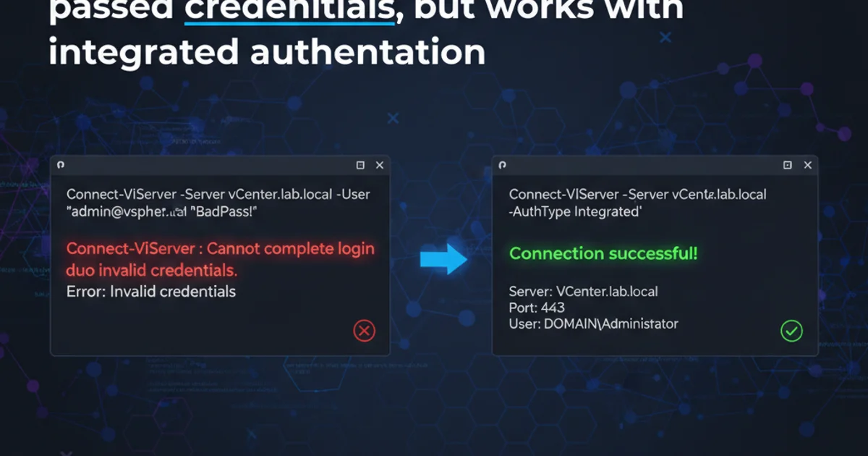Click the right terminal window's title bar icon

[x=503, y=165]
